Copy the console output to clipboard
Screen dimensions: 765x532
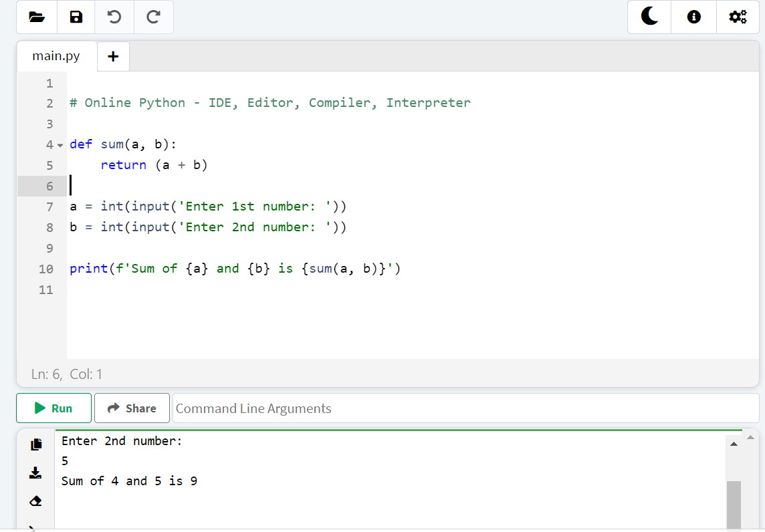(x=36, y=444)
